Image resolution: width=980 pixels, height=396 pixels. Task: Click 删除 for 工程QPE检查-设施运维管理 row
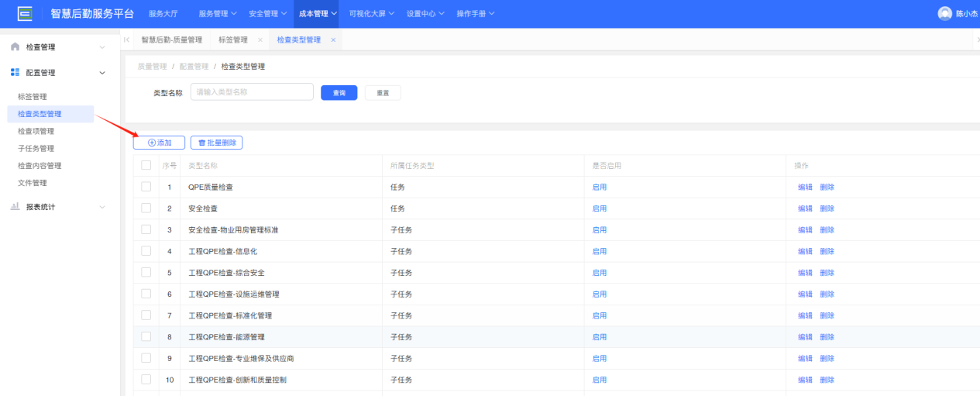(x=827, y=294)
